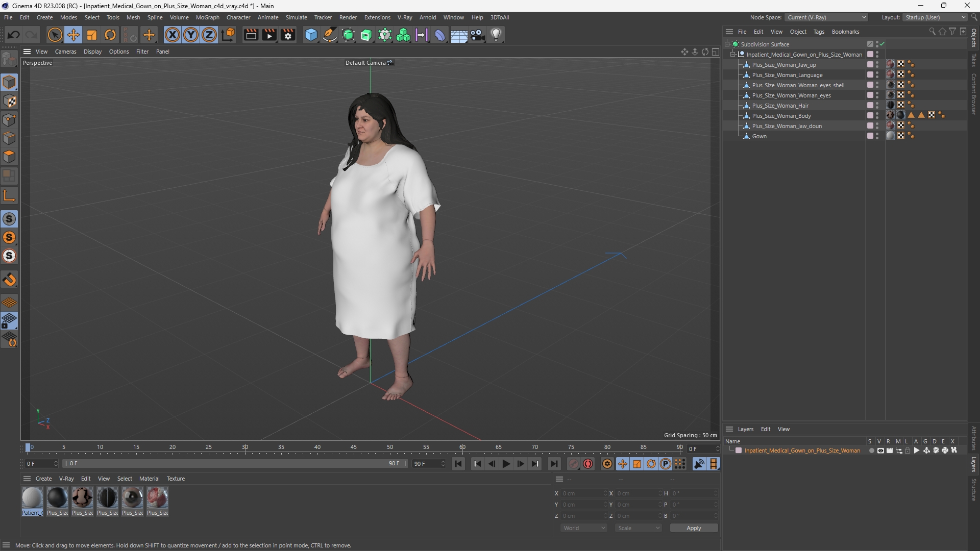
Task: Activate the Rotate tool
Action: [x=110, y=35]
